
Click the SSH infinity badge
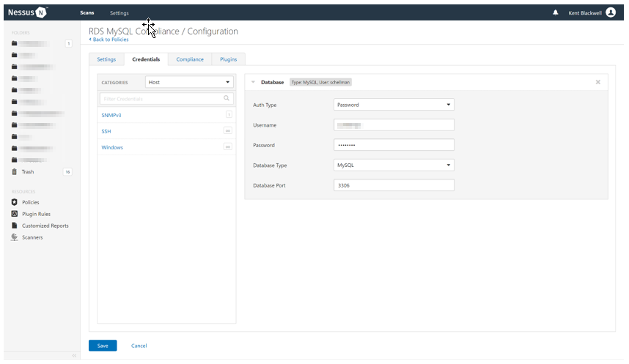[228, 130]
